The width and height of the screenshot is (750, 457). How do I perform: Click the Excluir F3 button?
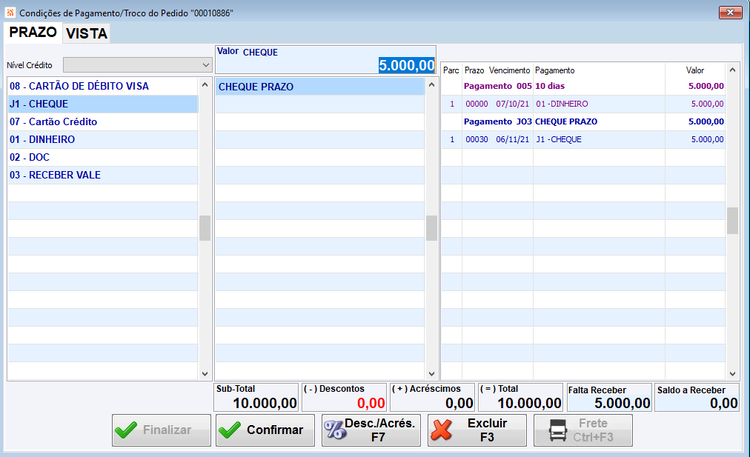477,430
